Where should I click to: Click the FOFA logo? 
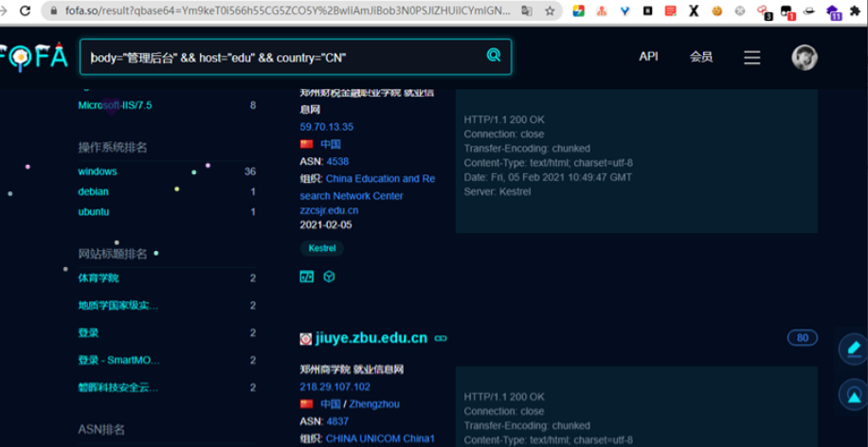click(x=33, y=57)
